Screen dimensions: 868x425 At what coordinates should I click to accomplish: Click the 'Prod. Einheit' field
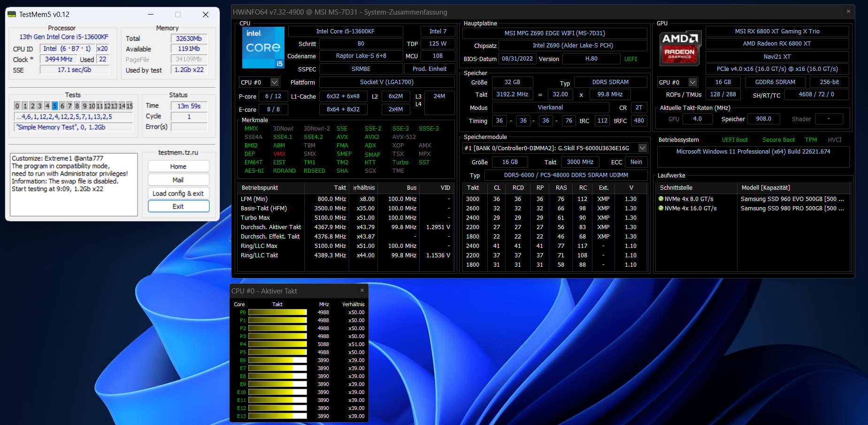tap(430, 69)
